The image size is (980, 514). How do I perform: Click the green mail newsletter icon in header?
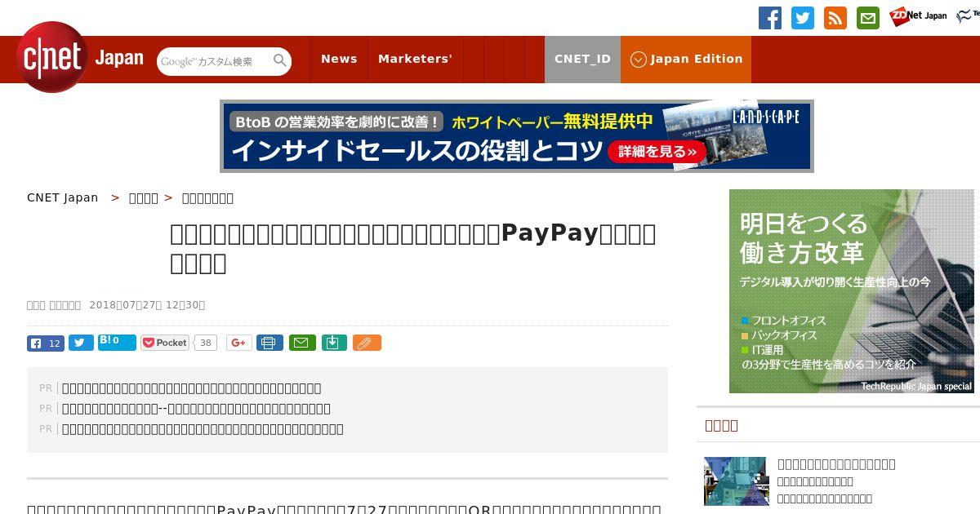pos(868,18)
